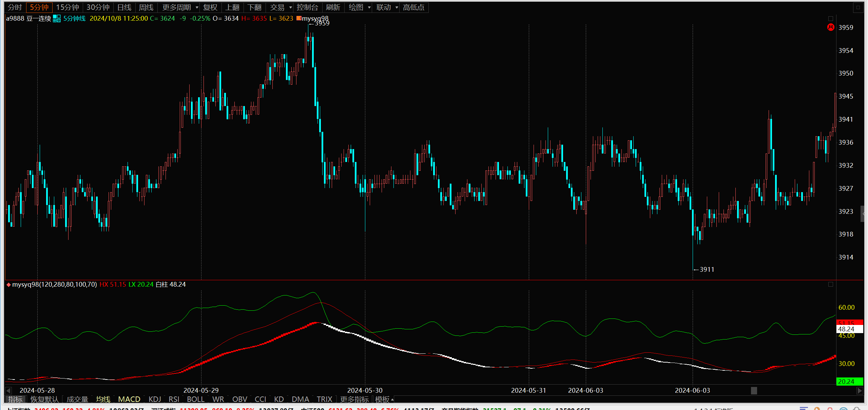Click the window square at top-right corner

tap(858, 7)
